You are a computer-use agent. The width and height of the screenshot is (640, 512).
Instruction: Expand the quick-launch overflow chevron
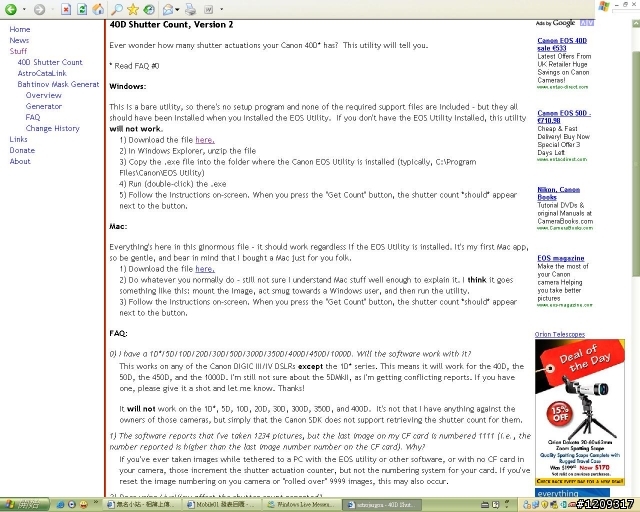pos(96,502)
